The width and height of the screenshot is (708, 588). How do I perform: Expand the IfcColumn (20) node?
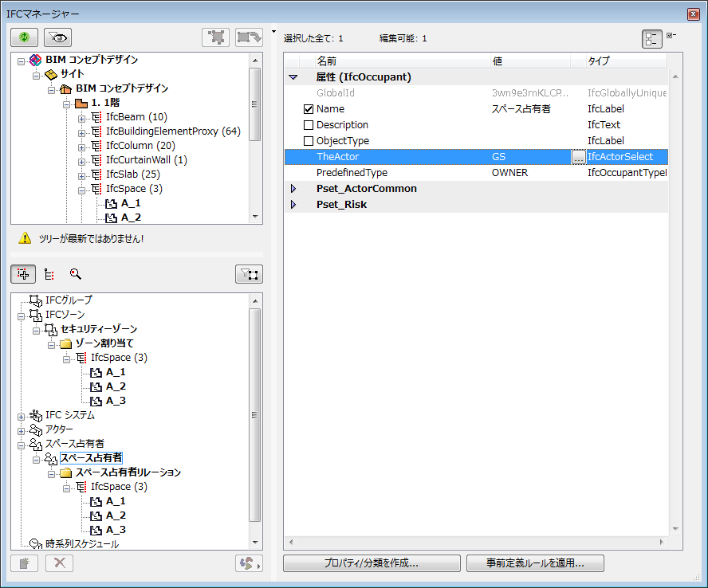(81, 147)
